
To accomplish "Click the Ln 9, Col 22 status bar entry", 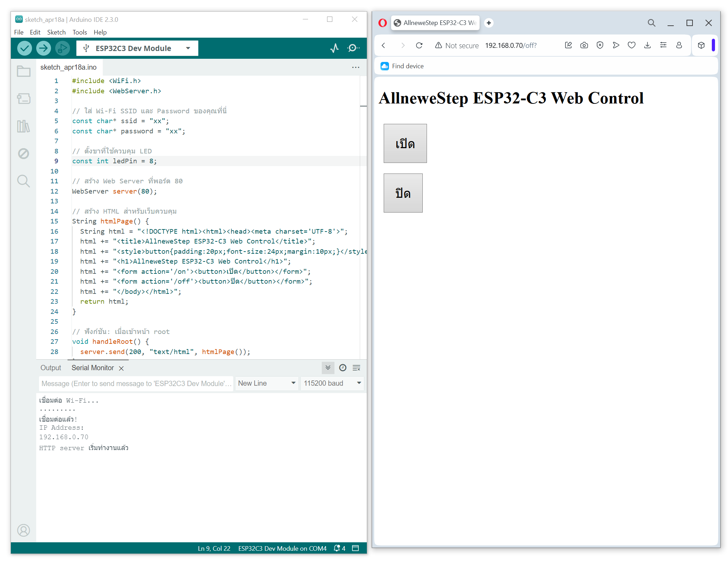I will [x=214, y=548].
